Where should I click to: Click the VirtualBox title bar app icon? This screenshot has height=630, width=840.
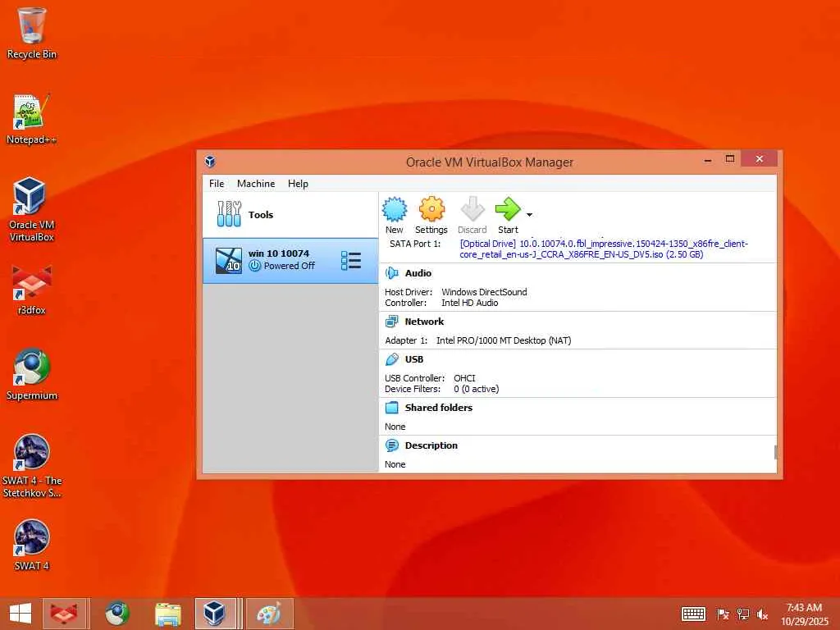point(210,162)
